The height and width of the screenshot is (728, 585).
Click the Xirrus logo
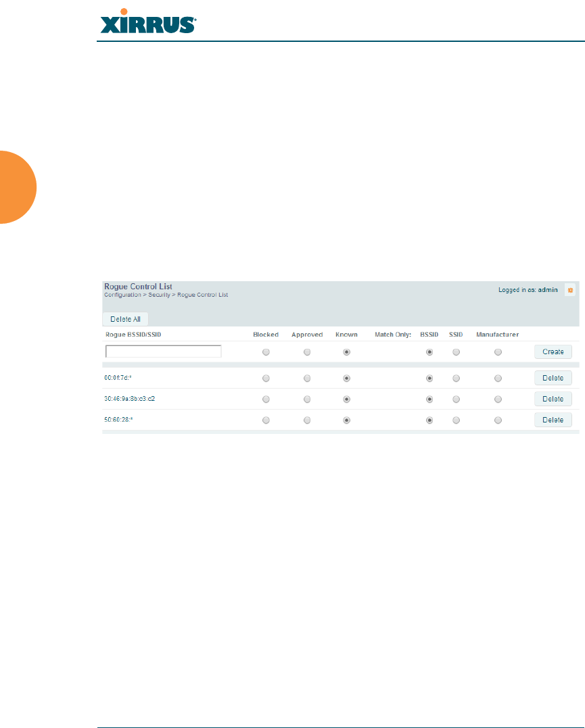pos(148,22)
